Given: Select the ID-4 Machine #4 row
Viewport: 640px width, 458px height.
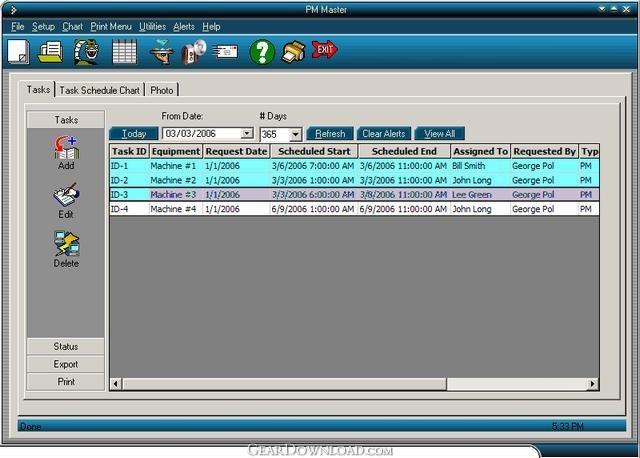Looking at the screenshot, I should click(354, 209).
